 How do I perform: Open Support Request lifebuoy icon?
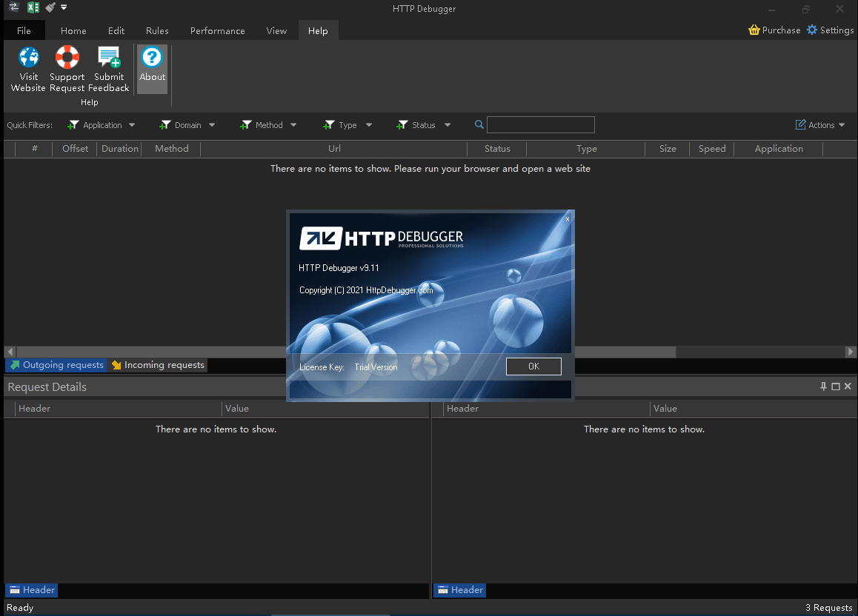[x=67, y=58]
